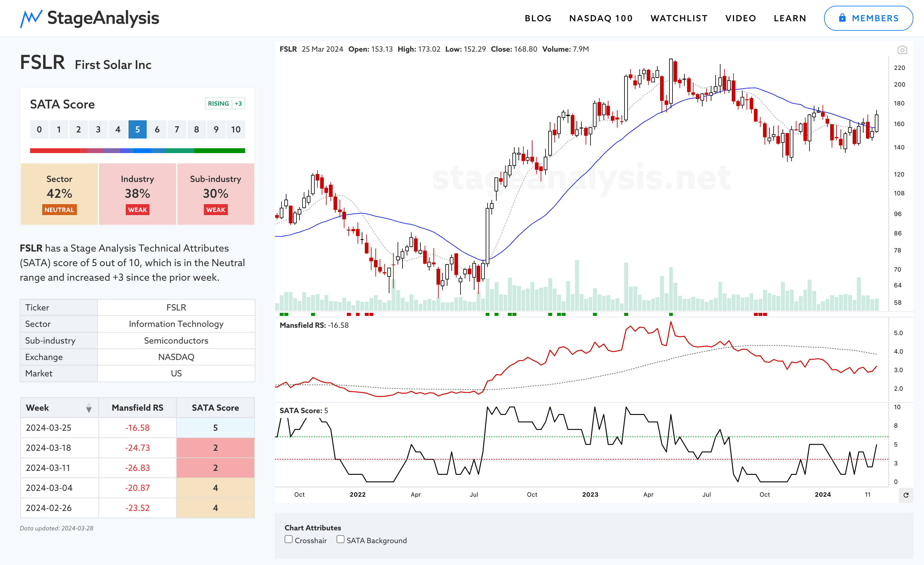Click the FSLR ticker table value
The height and width of the screenshot is (565, 924).
[x=176, y=307]
